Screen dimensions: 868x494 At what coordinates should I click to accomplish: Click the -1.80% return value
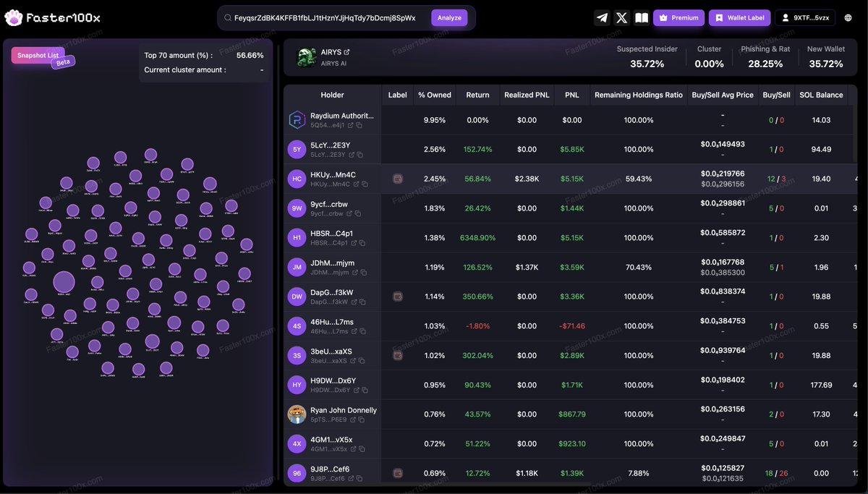click(477, 326)
